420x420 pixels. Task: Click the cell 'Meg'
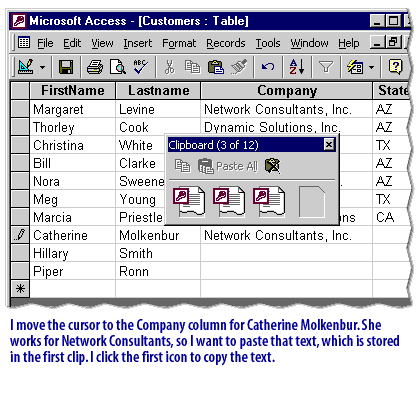coord(73,199)
